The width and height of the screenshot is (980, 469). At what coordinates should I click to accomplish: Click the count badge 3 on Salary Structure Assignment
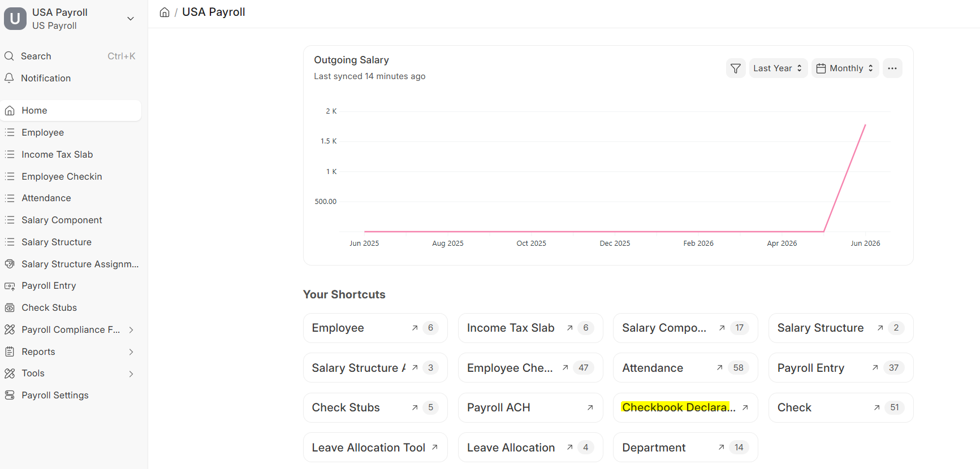click(x=430, y=368)
